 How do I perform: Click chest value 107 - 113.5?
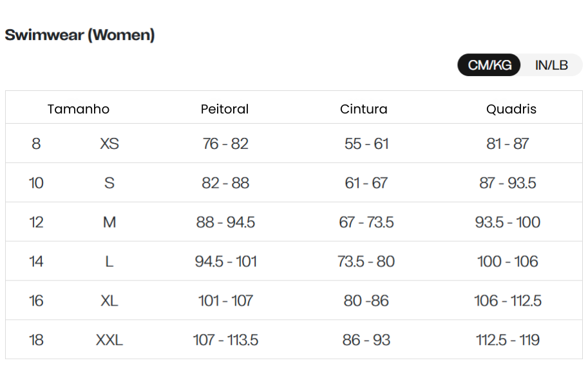225,340
